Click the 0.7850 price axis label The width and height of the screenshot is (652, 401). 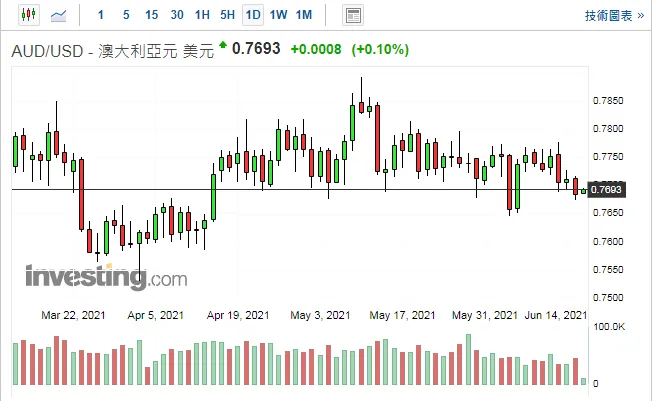(x=608, y=101)
